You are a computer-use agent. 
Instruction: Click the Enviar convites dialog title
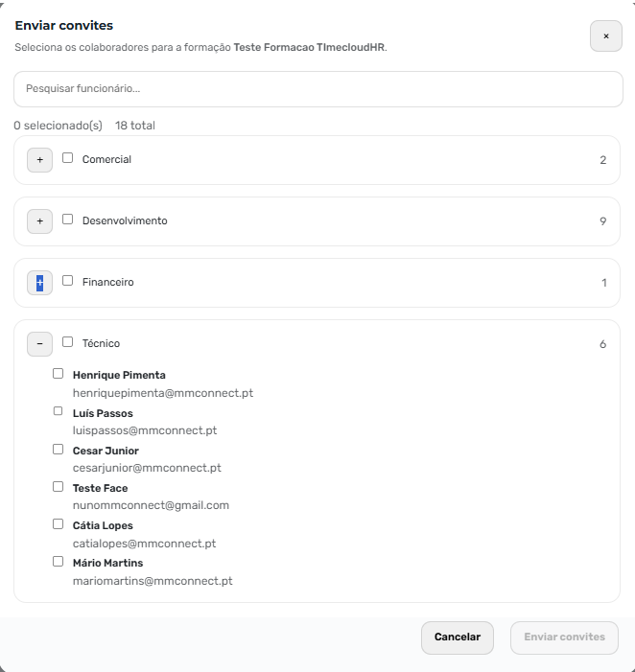tap(64, 25)
